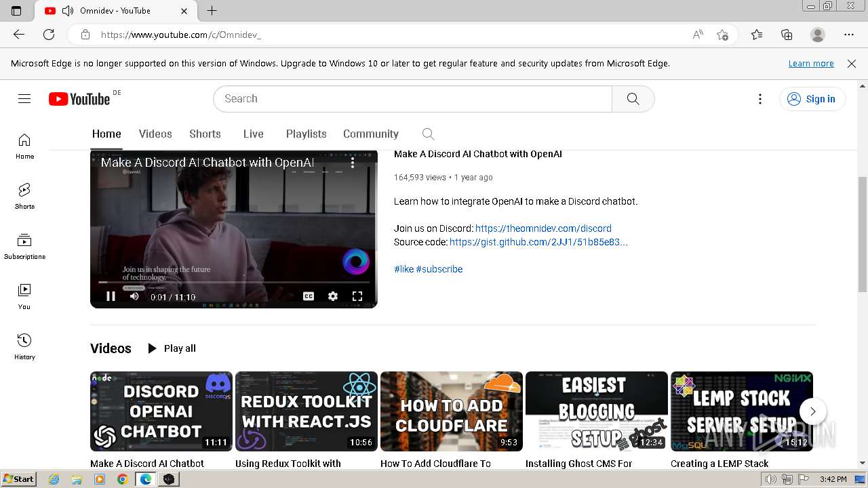Image resolution: width=868 pixels, height=488 pixels.
Task: Open LEMP Stack Server Setup thumbnail
Action: point(742,411)
